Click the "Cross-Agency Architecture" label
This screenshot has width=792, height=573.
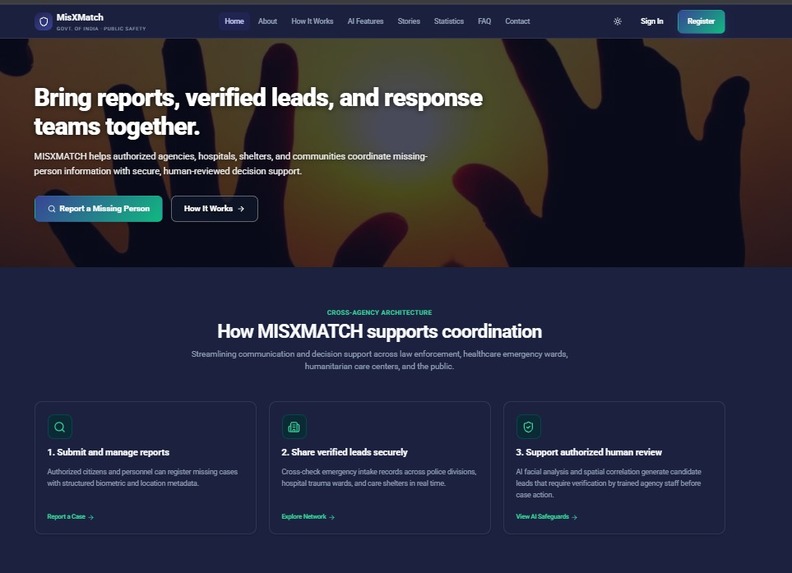(379, 313)
